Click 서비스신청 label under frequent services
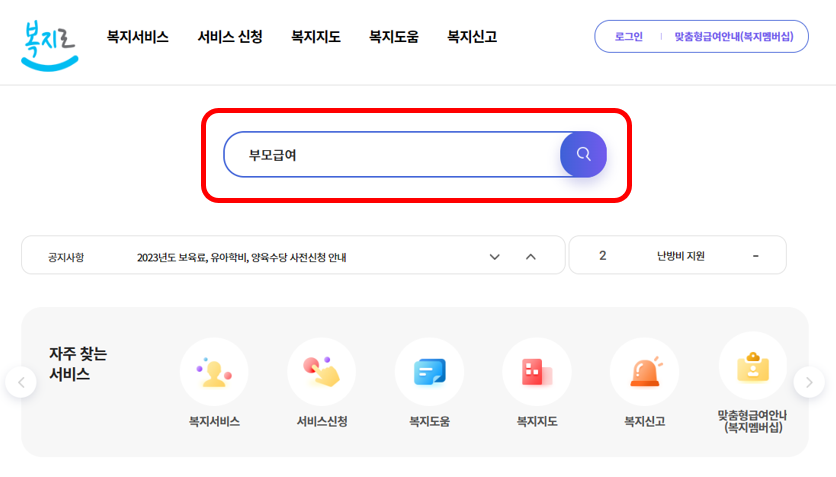Screen dimensions: 836x477 point(322,422)
